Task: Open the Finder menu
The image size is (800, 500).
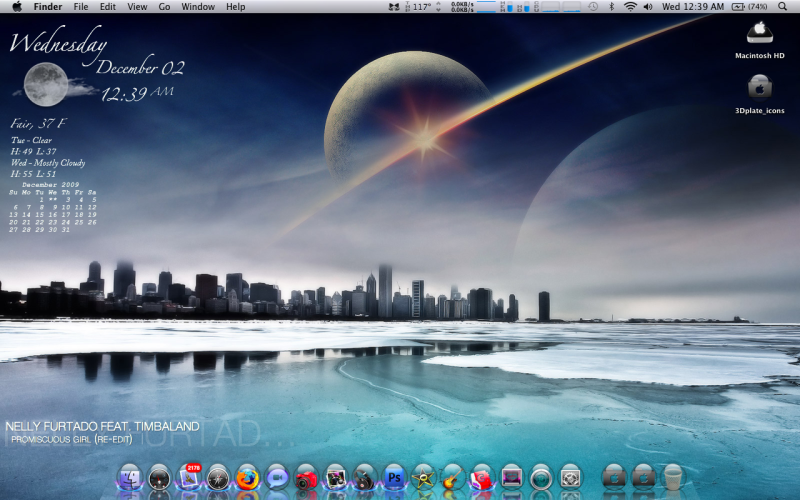Action: [x=48, y=7]
